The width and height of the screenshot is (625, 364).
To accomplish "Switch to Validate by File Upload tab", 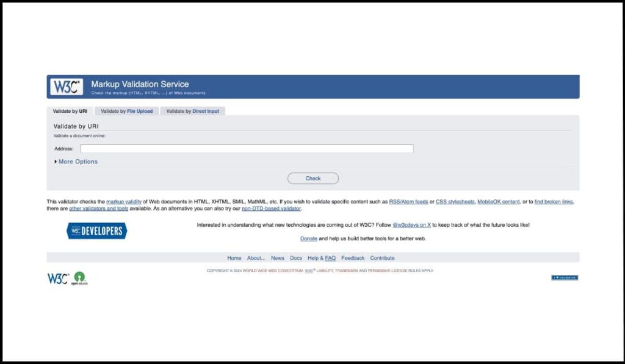I will pos(126,111).
